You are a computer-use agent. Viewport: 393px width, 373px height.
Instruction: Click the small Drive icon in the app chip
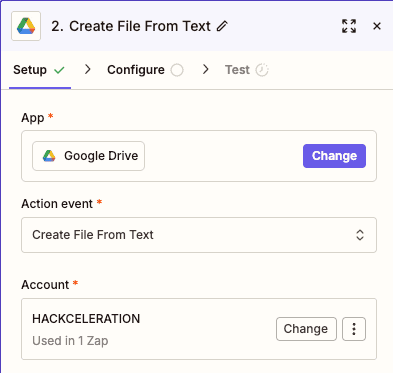(49, 156)
